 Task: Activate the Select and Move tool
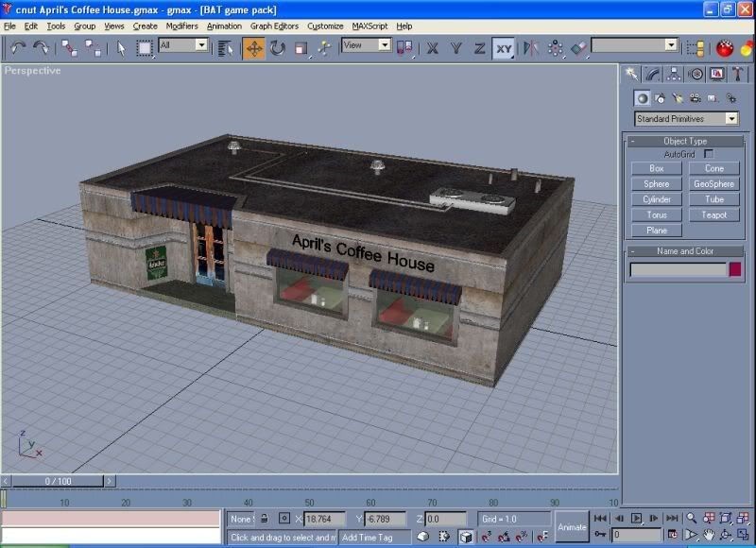coord(254,48)
